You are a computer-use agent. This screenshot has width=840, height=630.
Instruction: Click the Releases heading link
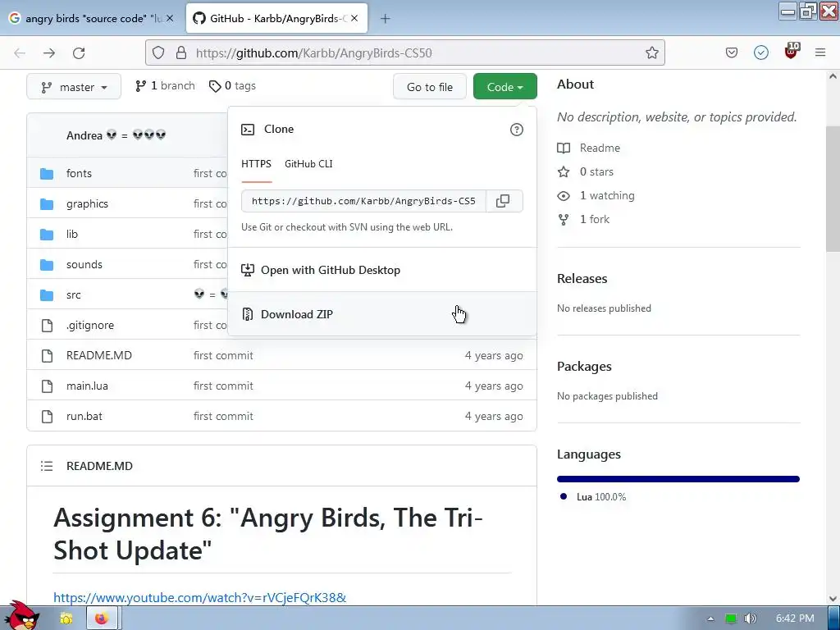pyautogui.click(x=582, y=279)
